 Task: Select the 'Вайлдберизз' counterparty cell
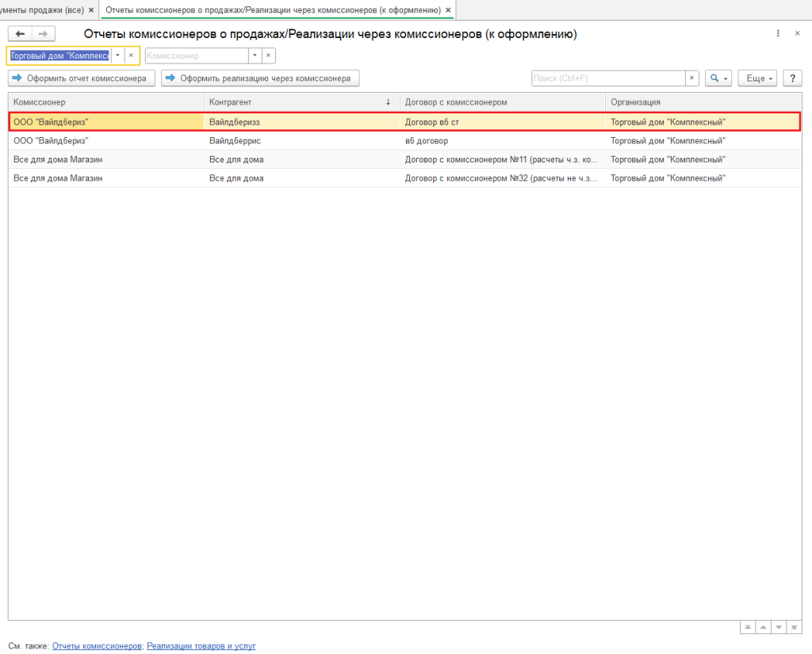(302, 122)
